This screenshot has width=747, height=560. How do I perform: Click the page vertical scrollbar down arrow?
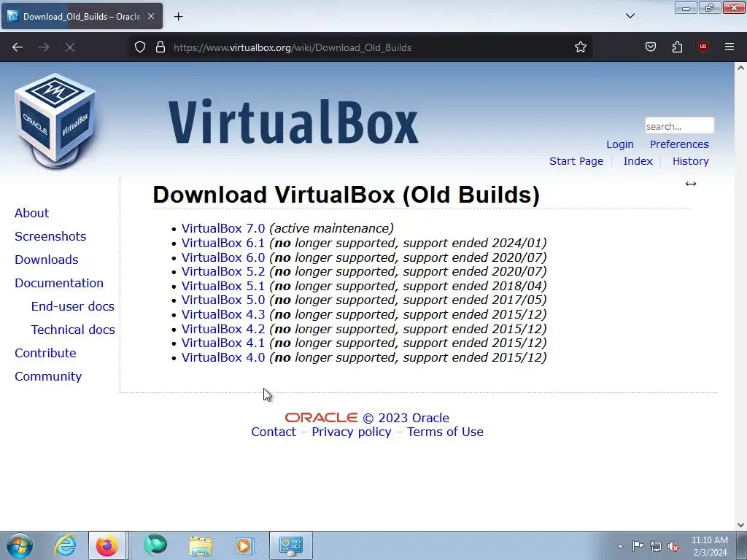(740, 525)
